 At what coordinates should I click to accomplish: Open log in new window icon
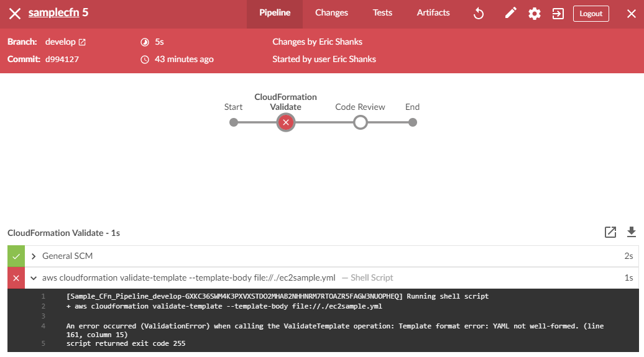coord(610,232)
